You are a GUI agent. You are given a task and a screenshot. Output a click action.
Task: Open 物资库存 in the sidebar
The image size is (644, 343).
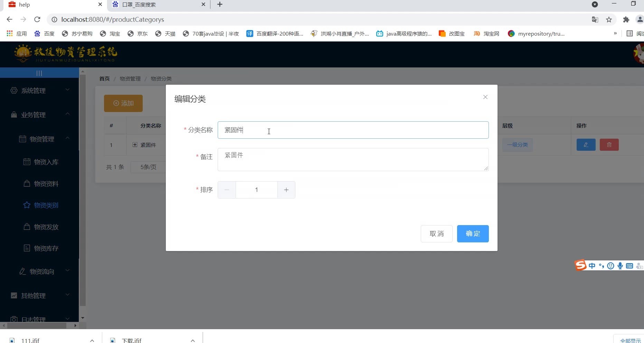(41, 249)
